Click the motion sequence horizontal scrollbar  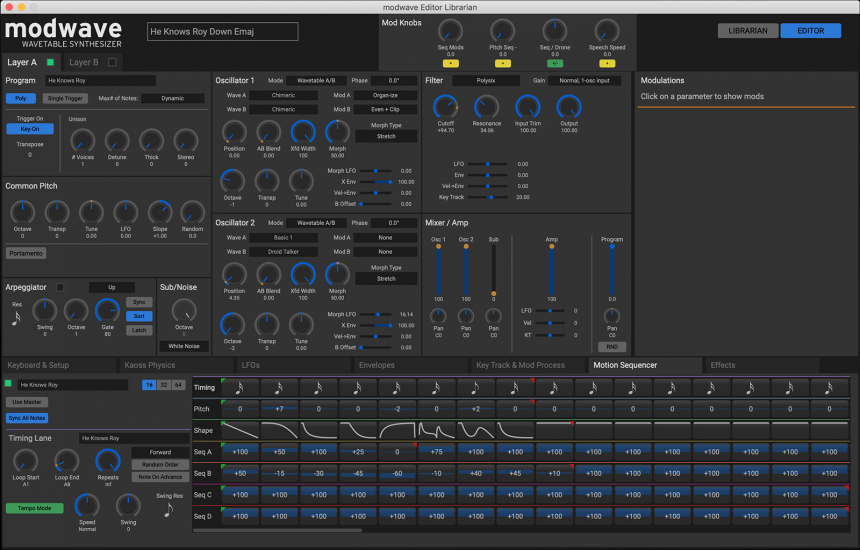click(x=278, y=530)
